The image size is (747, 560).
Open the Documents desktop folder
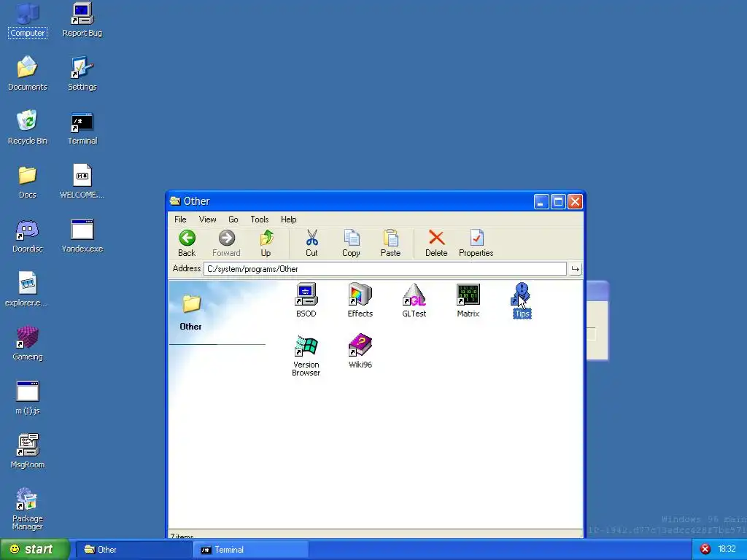[x=27, y=74]
